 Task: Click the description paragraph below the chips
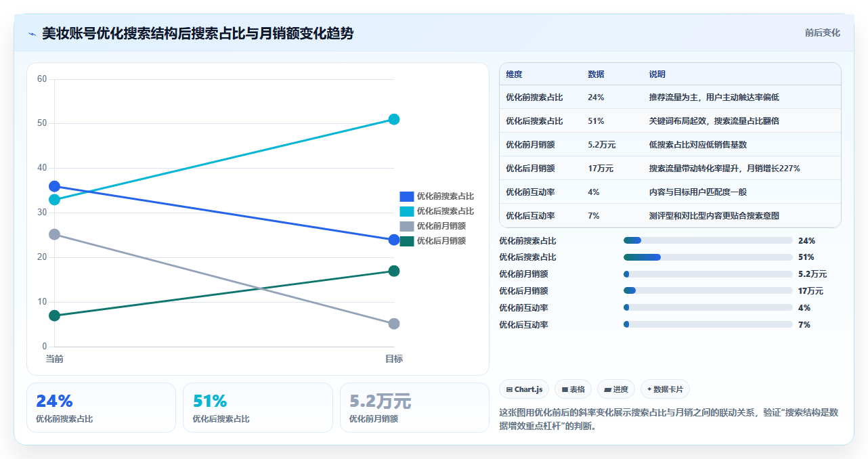coord(670,418)
